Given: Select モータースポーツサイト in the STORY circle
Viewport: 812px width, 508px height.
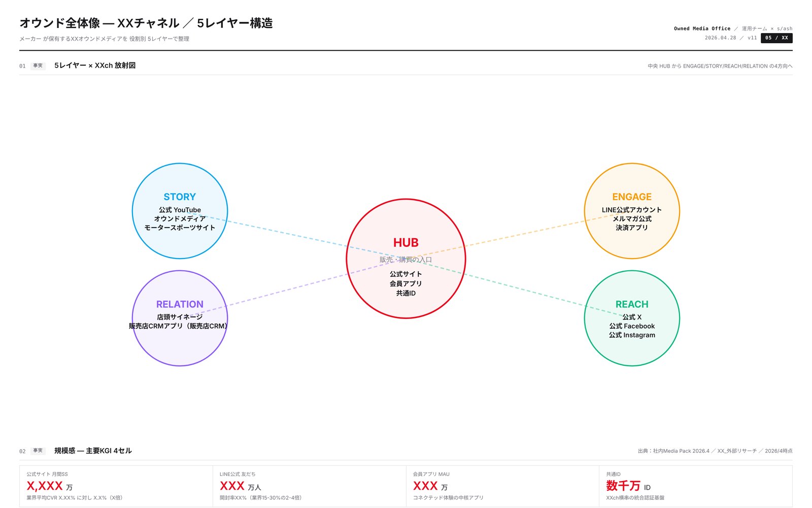Looking at the screenshot, I should tap(180, 228).
